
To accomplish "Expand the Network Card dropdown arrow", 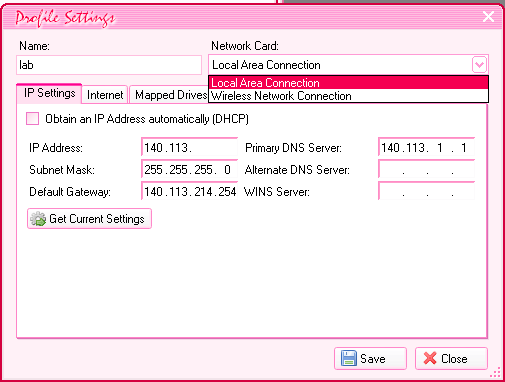I will tap(479, 65).
